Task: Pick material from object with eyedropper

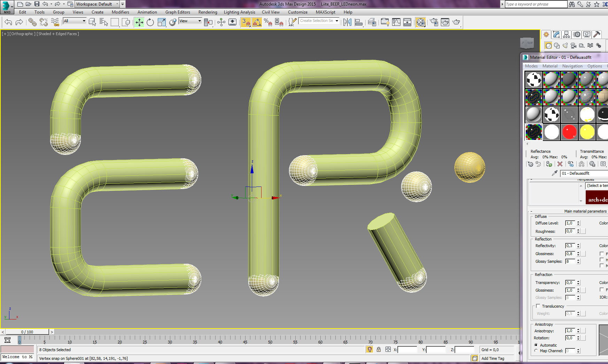Action: click(x=554, y=173)
